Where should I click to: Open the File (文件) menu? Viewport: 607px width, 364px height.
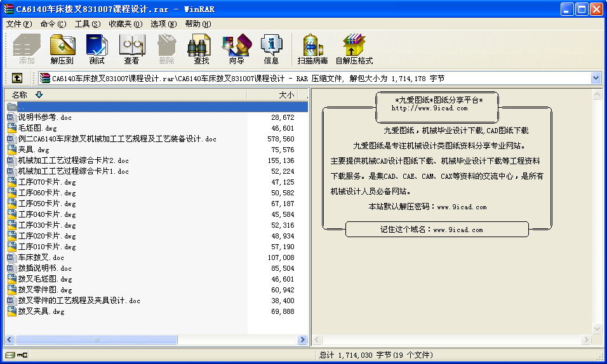coord(18,24)
